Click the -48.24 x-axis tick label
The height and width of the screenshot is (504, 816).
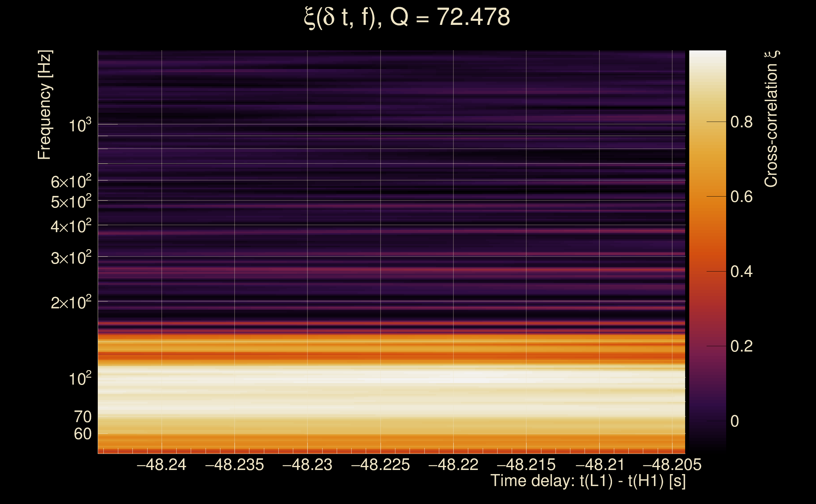[161, 465]
